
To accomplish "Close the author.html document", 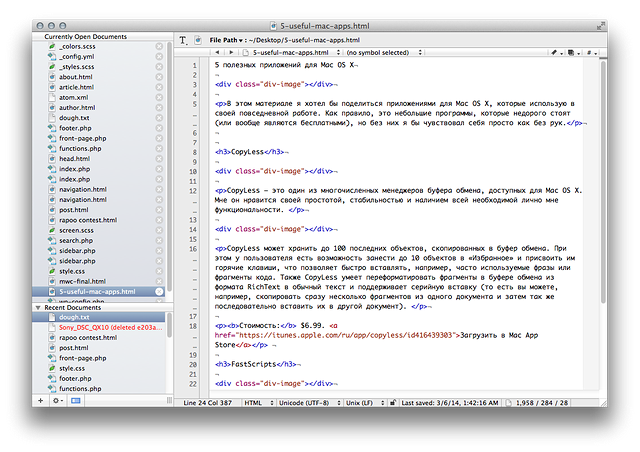I will pos(159,107).
